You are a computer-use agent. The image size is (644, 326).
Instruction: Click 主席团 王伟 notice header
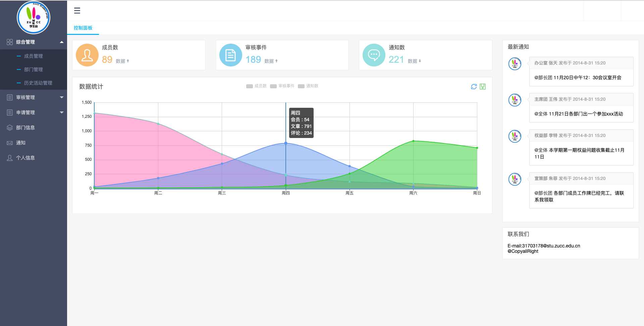click(x=581, y=99)
